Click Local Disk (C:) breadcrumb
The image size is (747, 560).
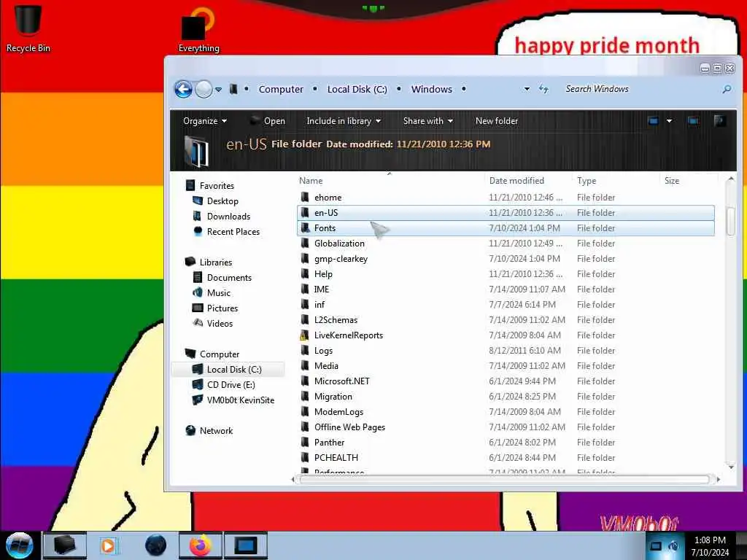(x=357, y=89)
